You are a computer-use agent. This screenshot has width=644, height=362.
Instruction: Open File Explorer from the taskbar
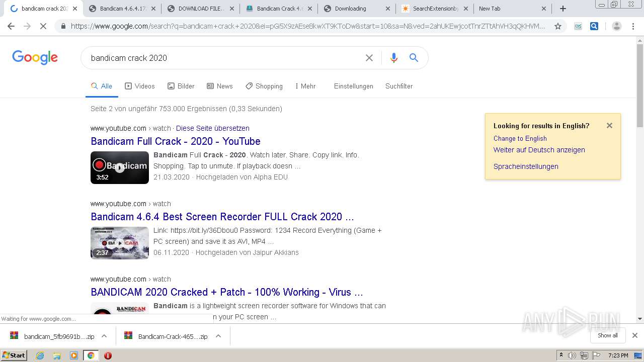click(x=57, y=355)
